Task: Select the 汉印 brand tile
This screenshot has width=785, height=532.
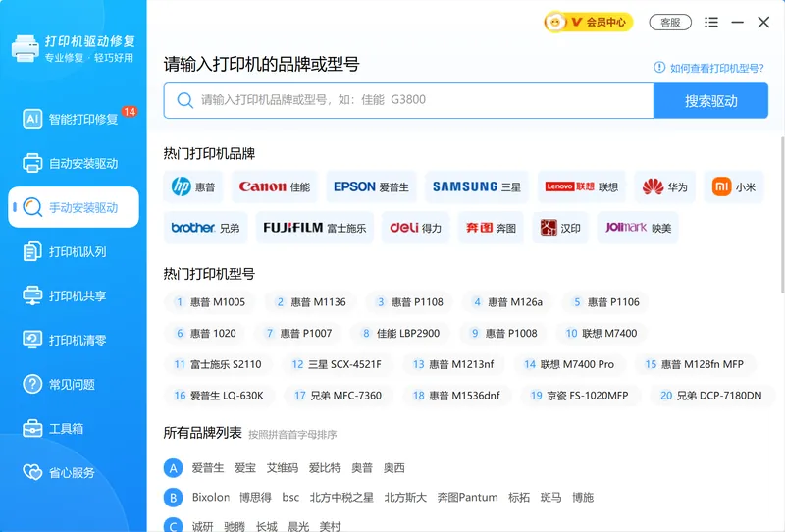Action: click(x=560, y=228)
